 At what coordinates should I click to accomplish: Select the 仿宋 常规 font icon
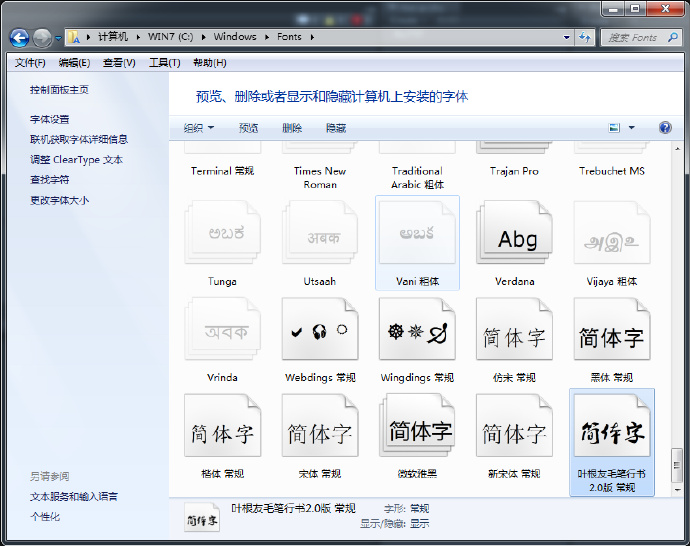click(x=514, y=329)
